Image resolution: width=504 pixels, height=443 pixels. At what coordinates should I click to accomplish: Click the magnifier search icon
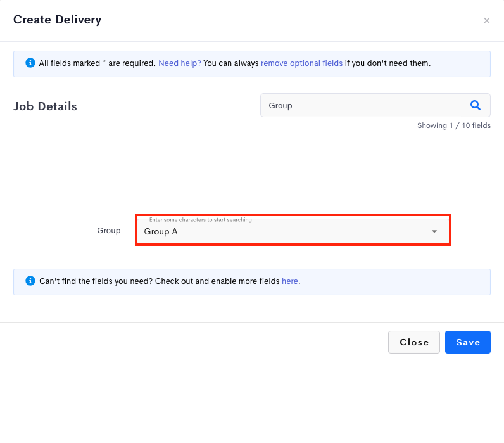[475, 105]
